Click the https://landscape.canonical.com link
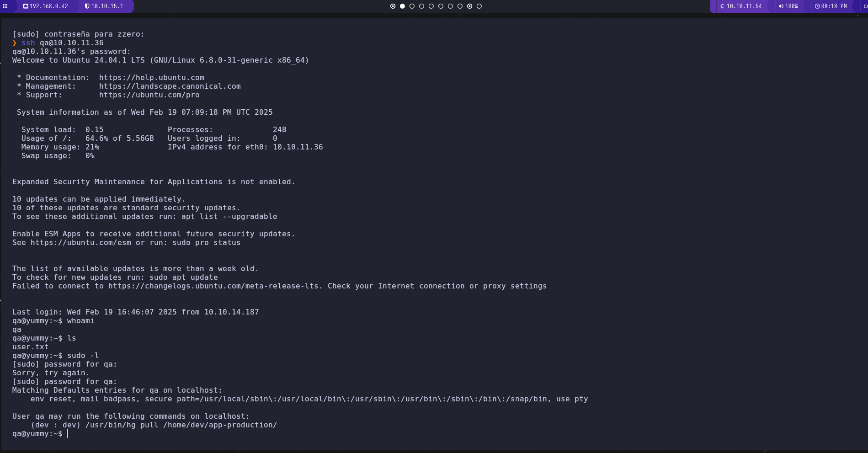868x453 pixels. point(170,86)
